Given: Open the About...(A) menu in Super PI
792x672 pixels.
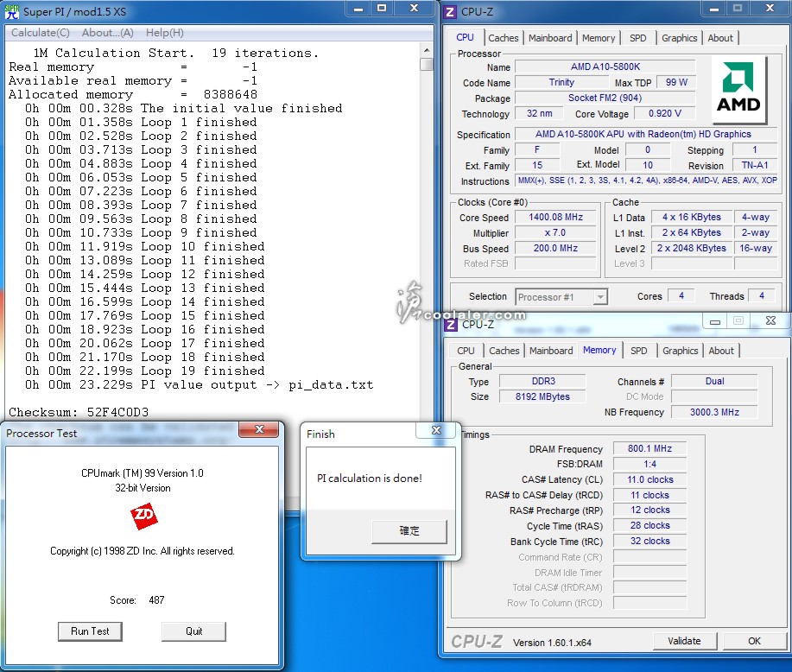Looking at the screenshot, I should coord(108,33).
